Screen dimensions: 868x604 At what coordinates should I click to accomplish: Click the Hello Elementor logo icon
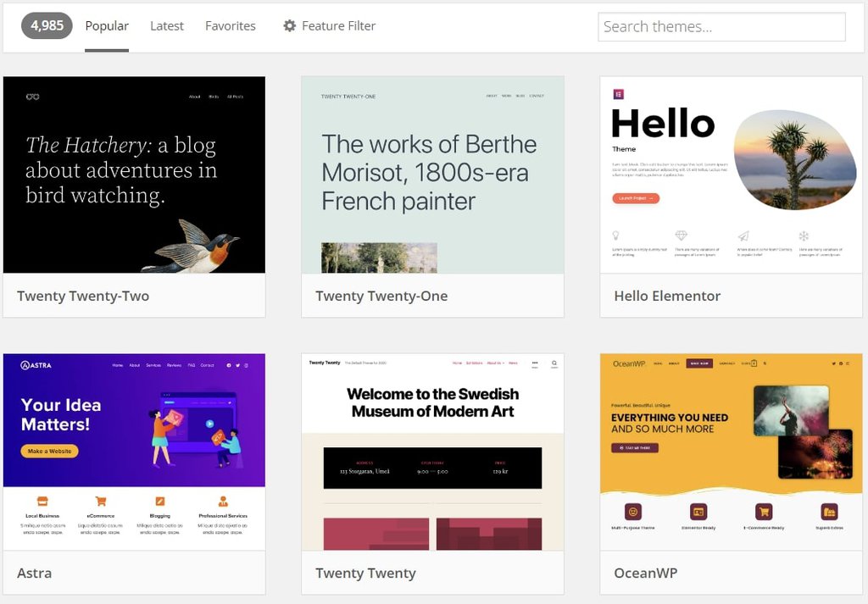pyautogui.click(x=617, y=96)
